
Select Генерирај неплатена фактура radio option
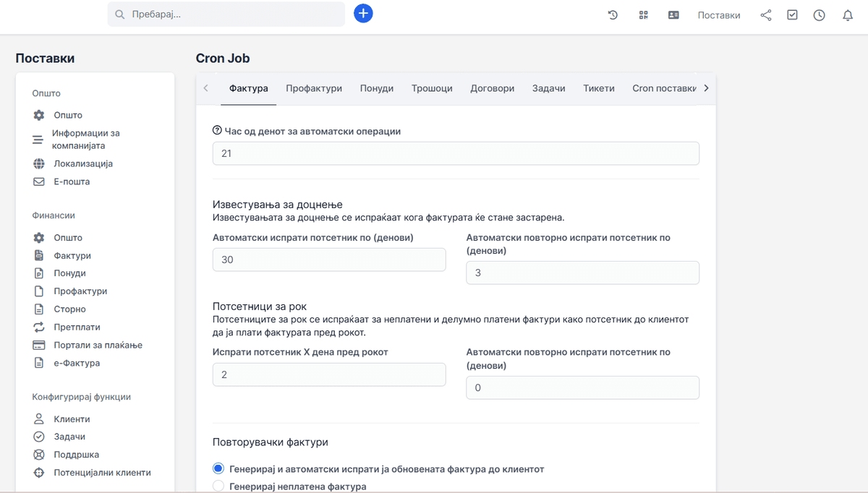(x=218, y=486)
